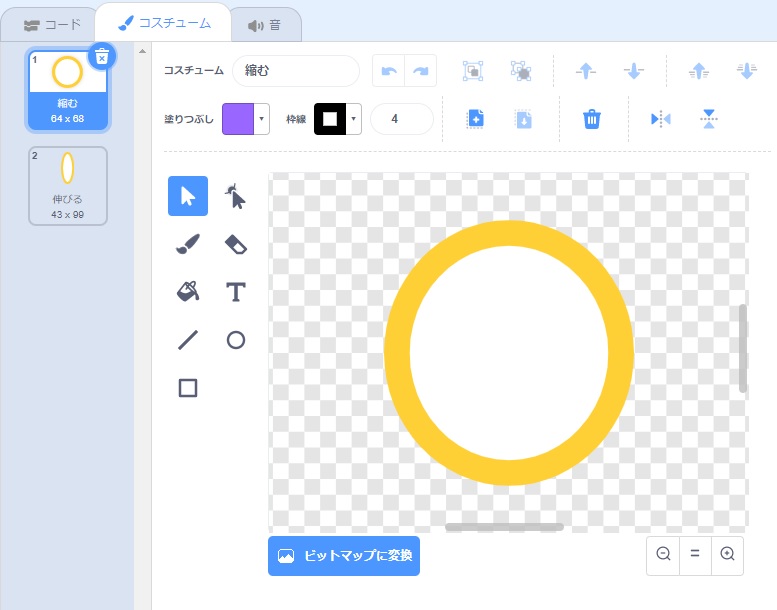This screenshot has width=777, height=610.
Task: Select the Brush tool
Action: coord(188,244)
